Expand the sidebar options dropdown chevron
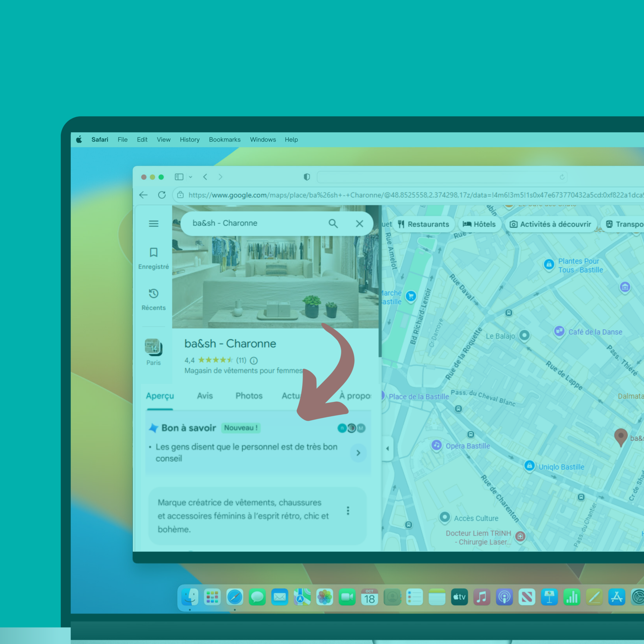 pyautogui.click(x=191, y=177)
